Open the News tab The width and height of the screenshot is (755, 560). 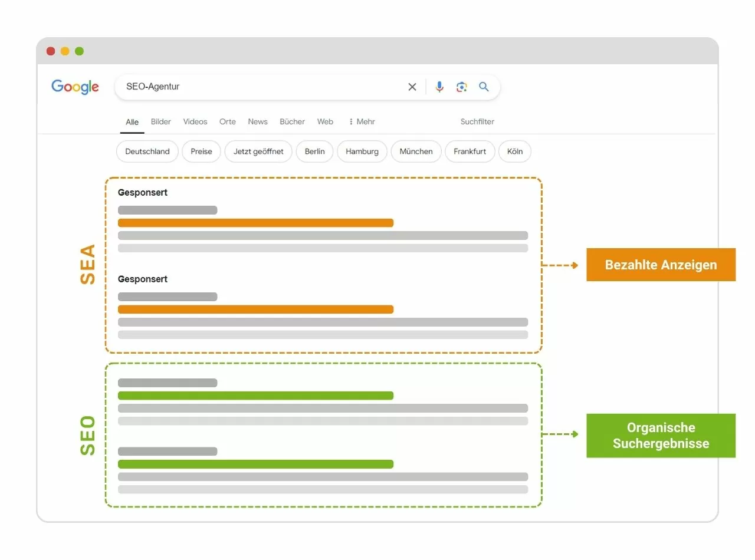tap(258, 122)
